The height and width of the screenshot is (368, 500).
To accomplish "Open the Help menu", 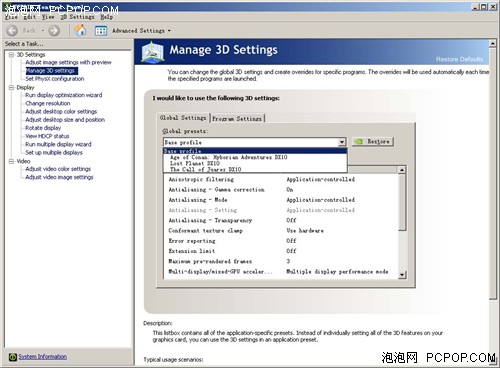I will point(107,17).
